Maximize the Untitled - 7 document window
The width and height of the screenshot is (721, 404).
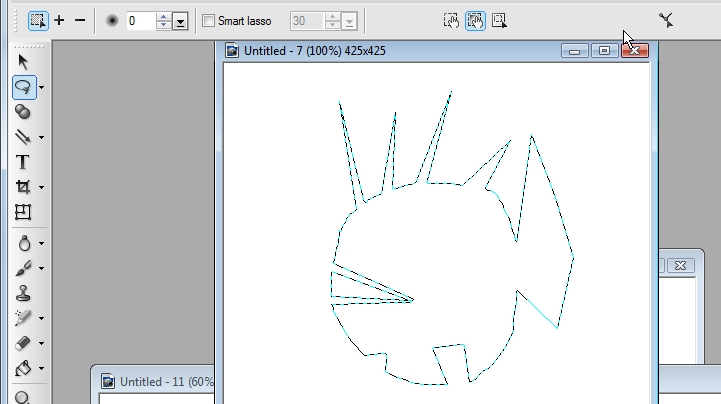(x=605, y=50)
